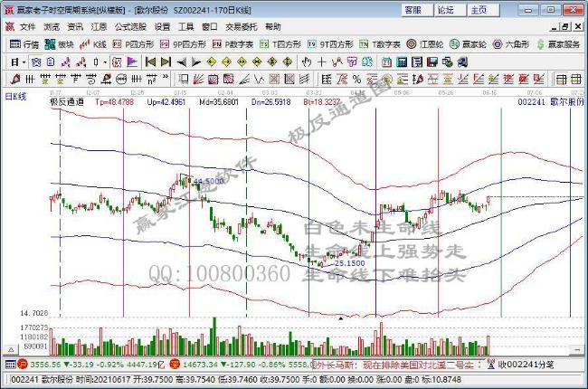Click the last grid layout icon
The image size is (588, 389).
click(576, 79)
